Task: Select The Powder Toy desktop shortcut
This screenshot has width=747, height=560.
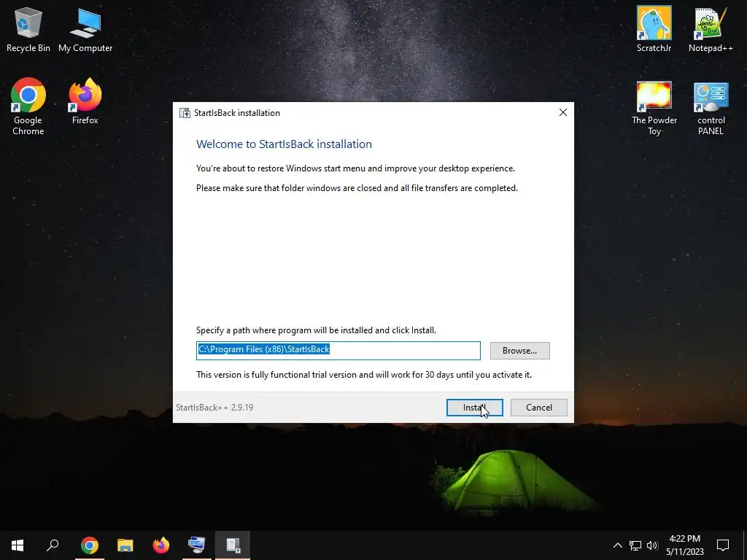Action: [x=654, y=109]
